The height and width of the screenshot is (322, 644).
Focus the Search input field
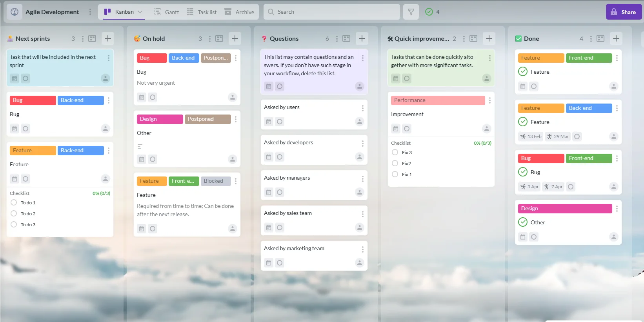point(332,12)
